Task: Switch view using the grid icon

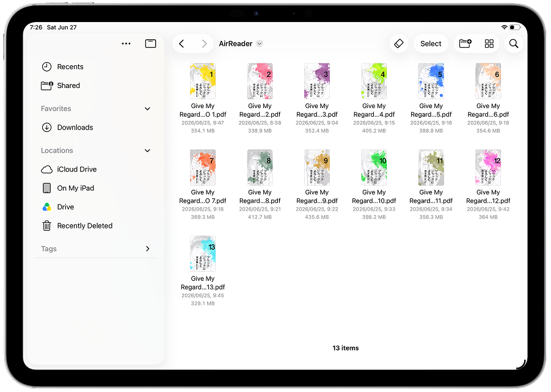Action: (x=489, y=43)
